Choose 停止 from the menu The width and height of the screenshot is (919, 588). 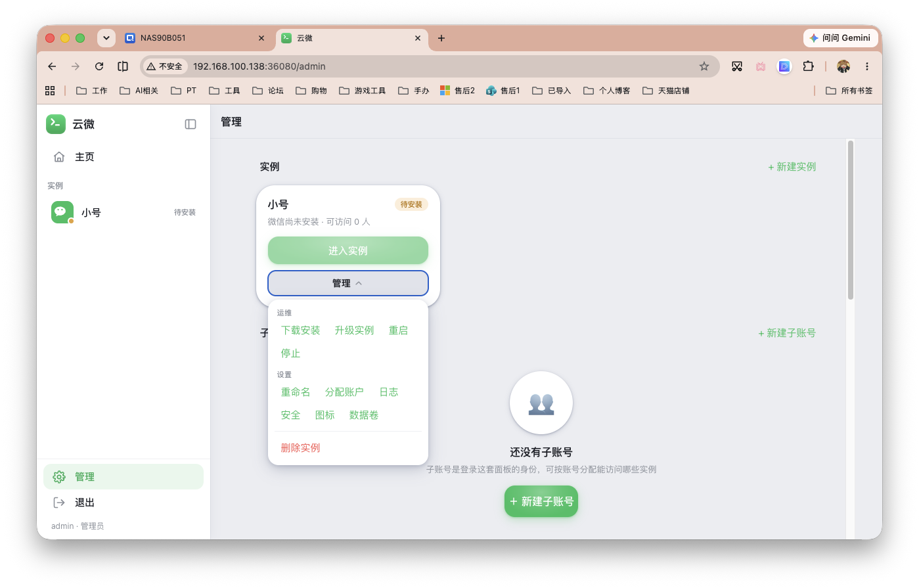point(290,353)
